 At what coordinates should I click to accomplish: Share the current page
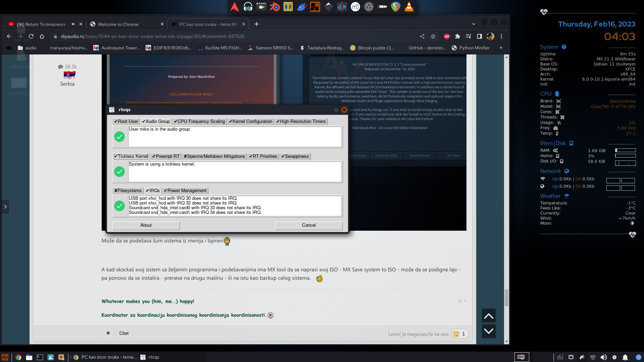click(422, 36)
